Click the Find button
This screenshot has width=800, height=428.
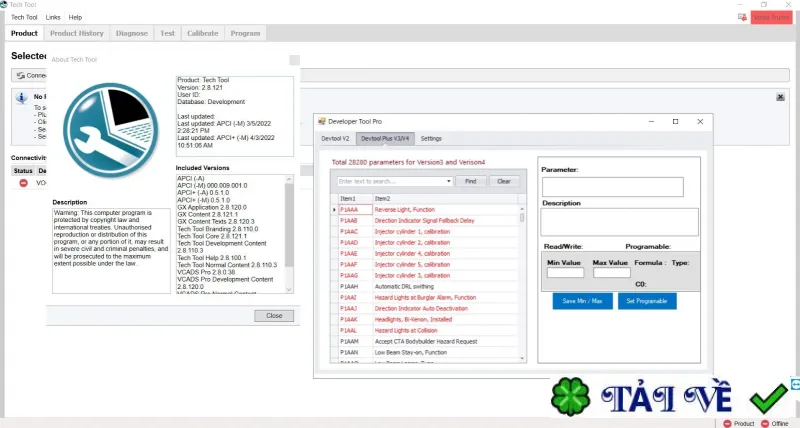[x=470, y=181]
